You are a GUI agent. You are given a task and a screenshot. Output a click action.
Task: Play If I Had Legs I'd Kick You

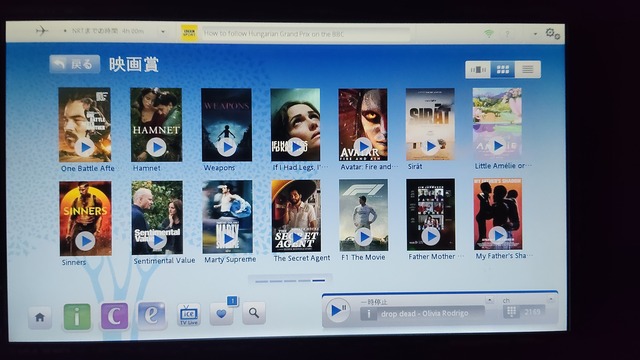[x=295, y=147]
